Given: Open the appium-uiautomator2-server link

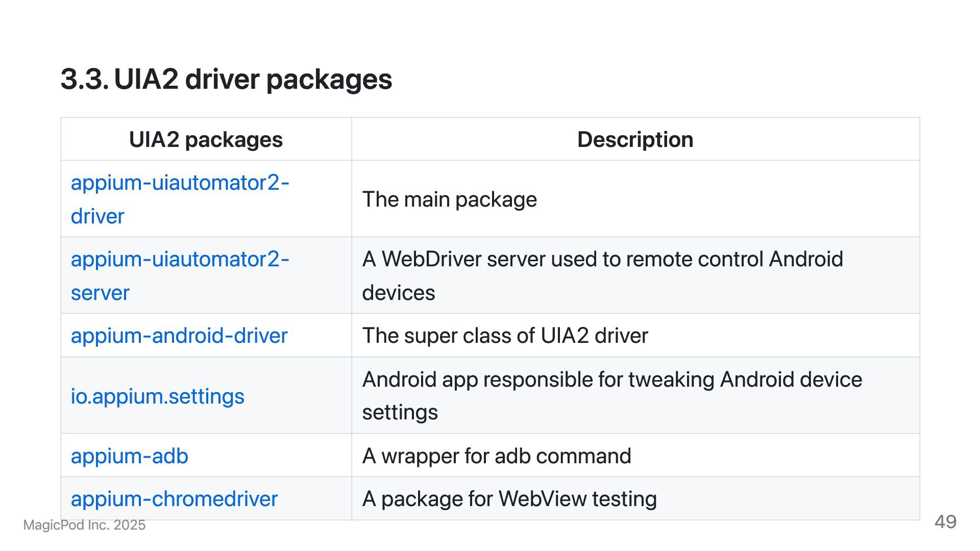Looking at the screenshot, I should point(180,259).
